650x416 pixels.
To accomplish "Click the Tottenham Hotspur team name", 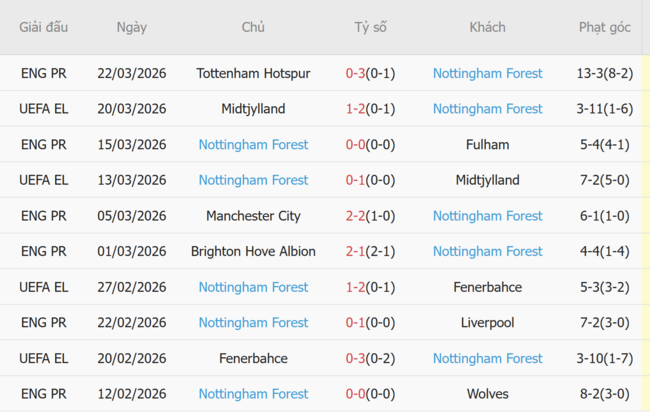I will [253, 73].
